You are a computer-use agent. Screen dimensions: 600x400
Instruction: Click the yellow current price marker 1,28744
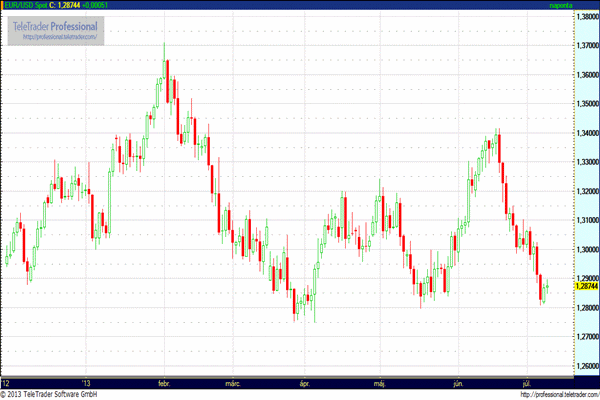point(585,286)
